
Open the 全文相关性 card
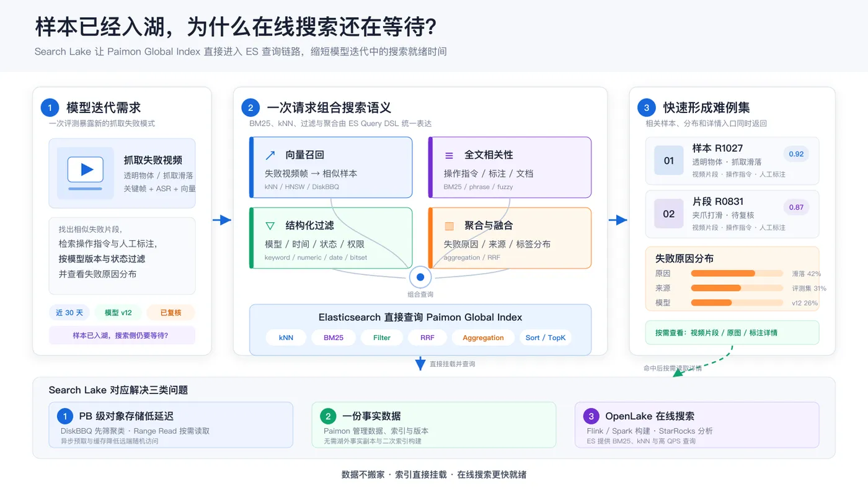pos(510,168)
